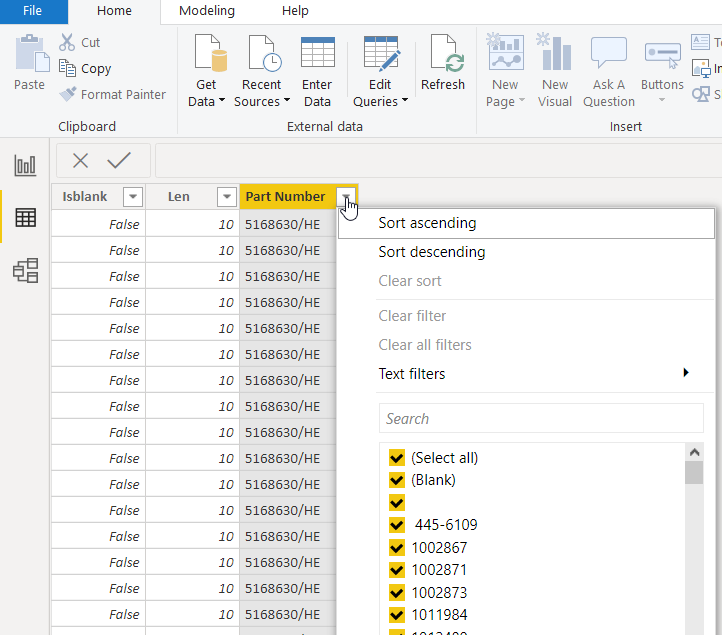Viewport: 722px width, 635px height.
Task: Uncheck the 1011984 checkbox
Action: [x=396, y=615]
